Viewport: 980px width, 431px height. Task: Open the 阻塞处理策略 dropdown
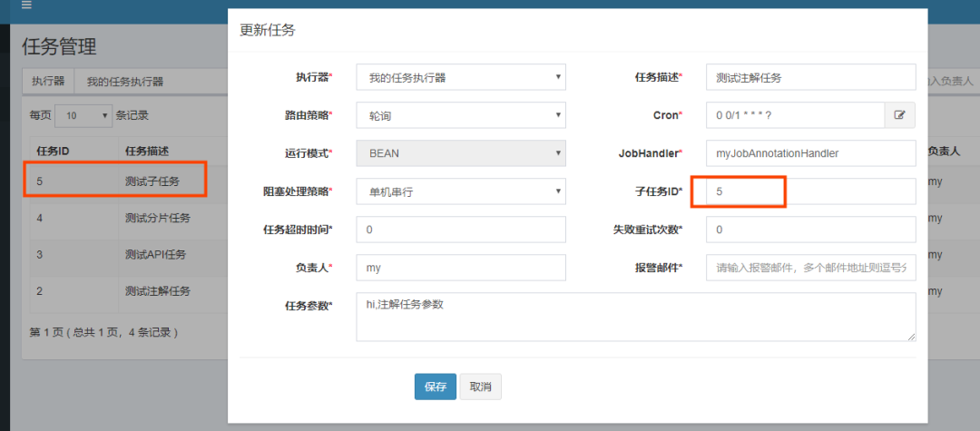pyautogui.click(x=461, y=191)
